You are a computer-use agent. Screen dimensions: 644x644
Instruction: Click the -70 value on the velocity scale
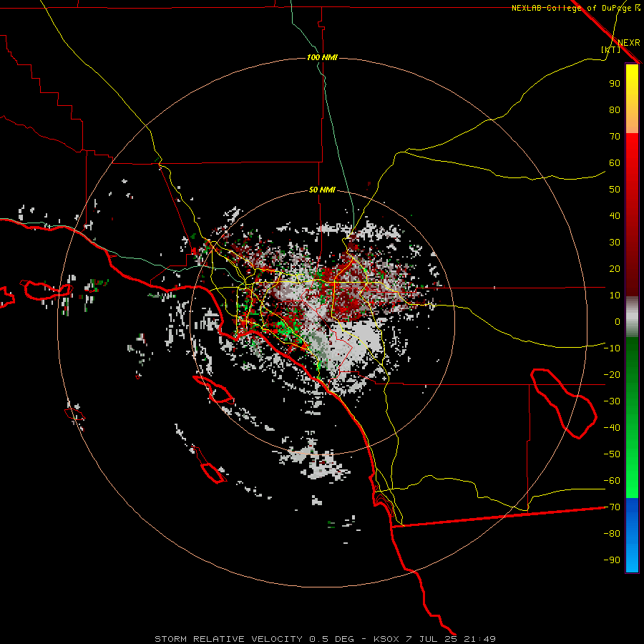click(x=612, y=507)
